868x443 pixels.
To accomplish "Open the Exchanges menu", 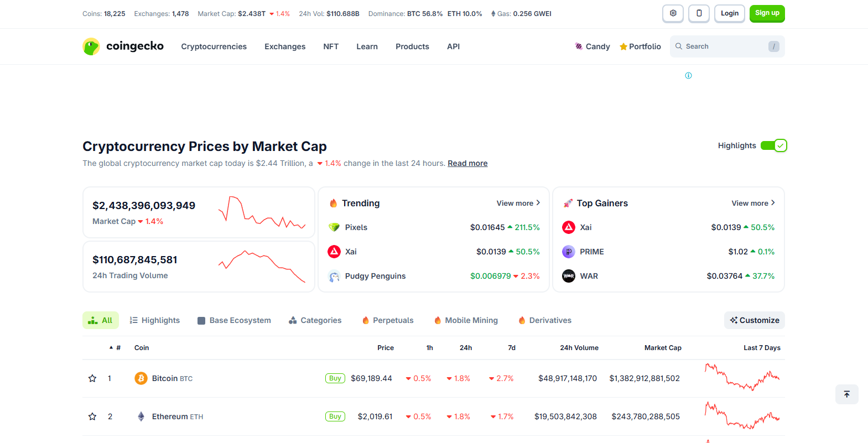I will click(x=285, y=46).
